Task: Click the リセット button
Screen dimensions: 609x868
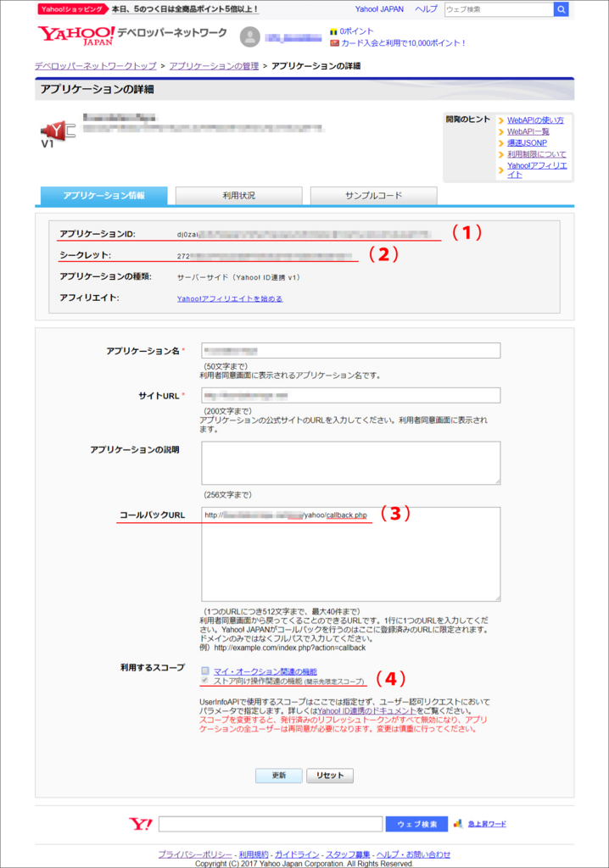Action: tap(330, 775)
